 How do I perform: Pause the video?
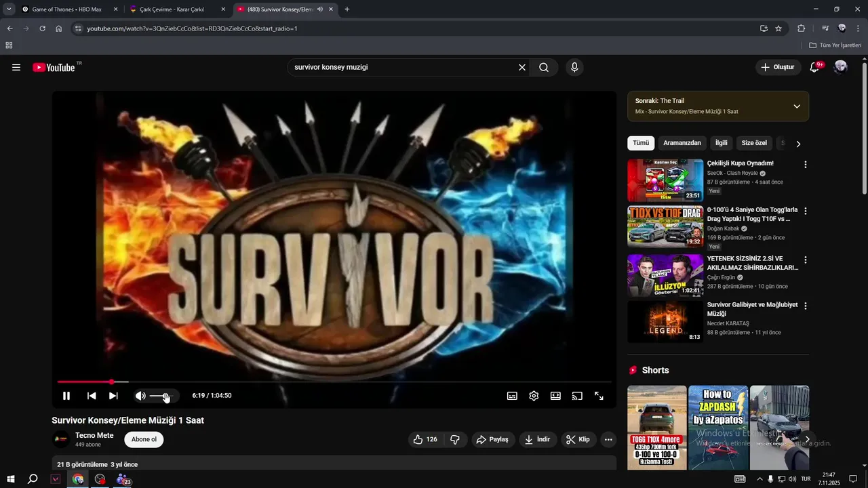click(x=66, y=396)
